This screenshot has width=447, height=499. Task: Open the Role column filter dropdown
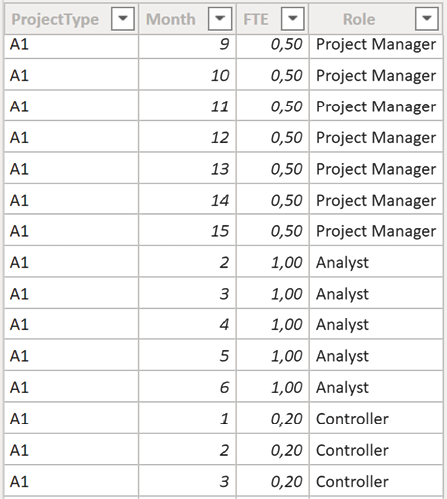coord(427,19)
